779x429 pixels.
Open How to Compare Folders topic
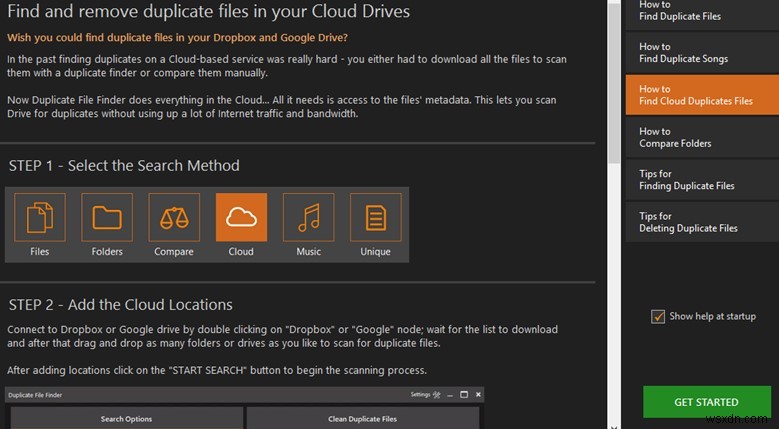(701, 137)
